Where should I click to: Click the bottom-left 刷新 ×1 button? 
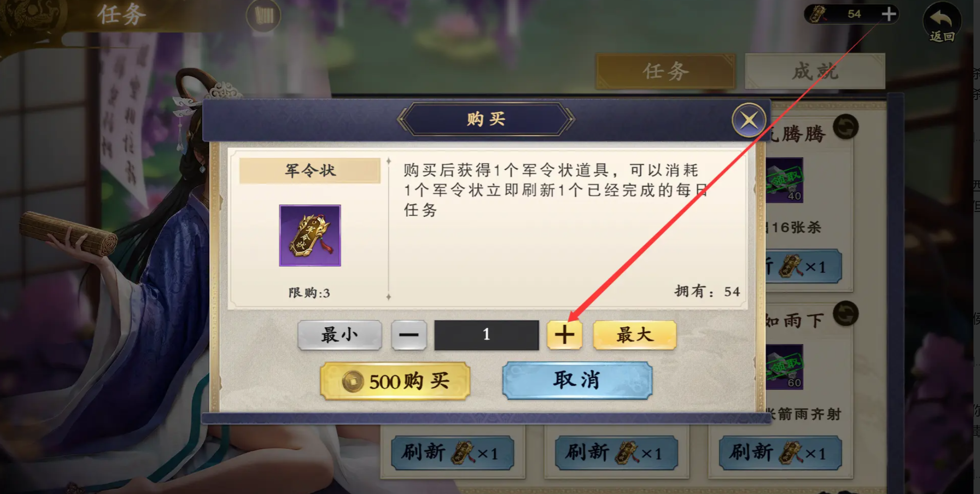[x=452, y=453]
